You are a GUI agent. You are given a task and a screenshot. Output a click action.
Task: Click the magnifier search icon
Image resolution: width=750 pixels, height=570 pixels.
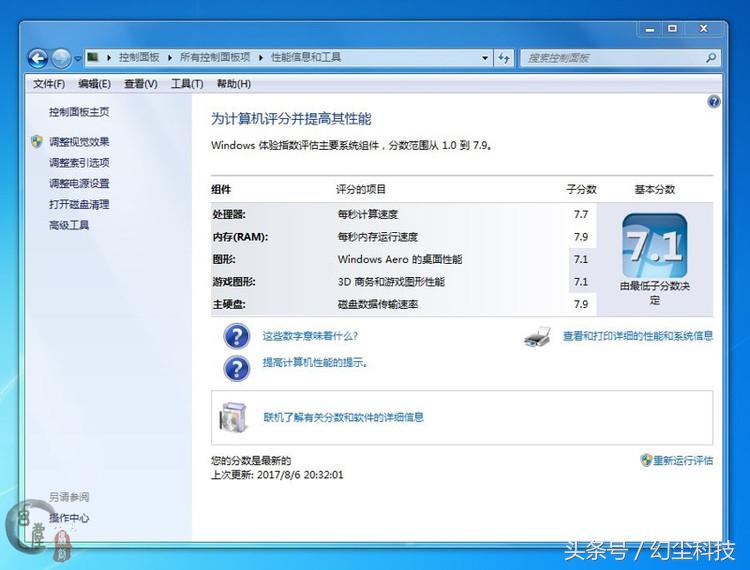[x=711, y=58]
